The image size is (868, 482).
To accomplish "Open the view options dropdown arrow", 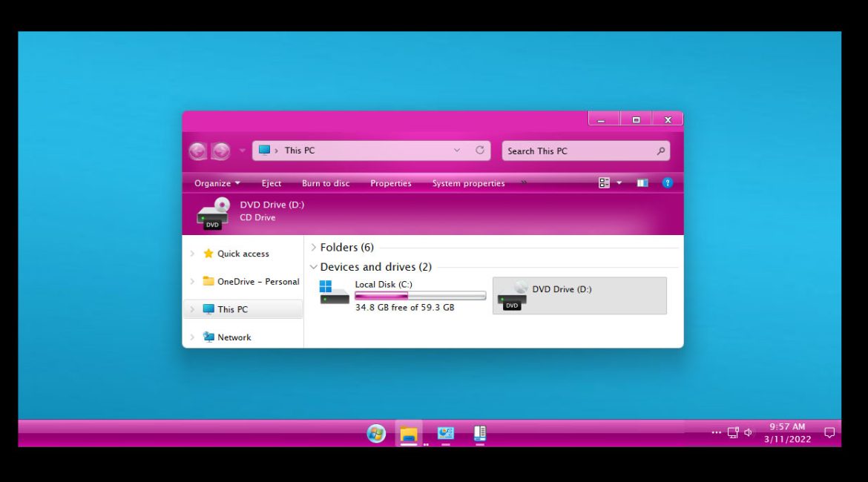I will pos(619,183).
